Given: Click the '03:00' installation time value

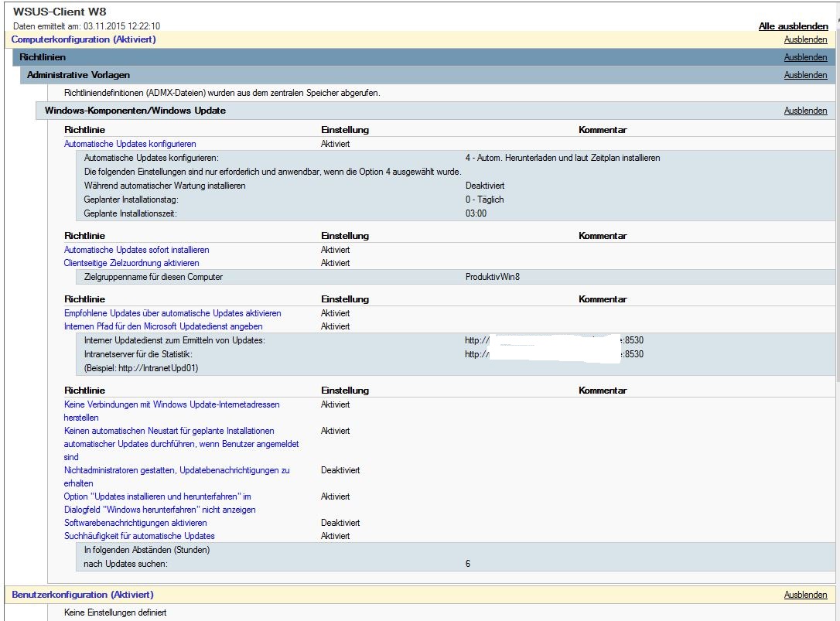Looking at the screenshot, I should pyautogui.click(x=476, y=213).
